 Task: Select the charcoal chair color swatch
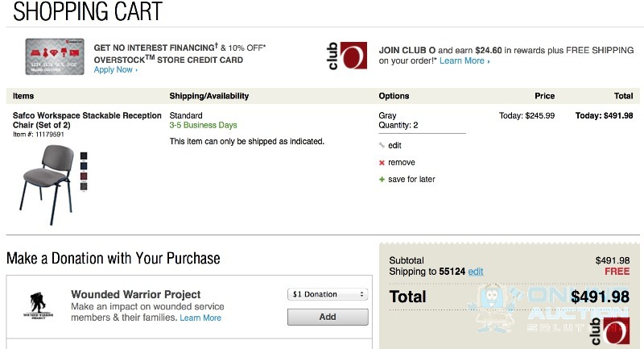coord(84,187)
